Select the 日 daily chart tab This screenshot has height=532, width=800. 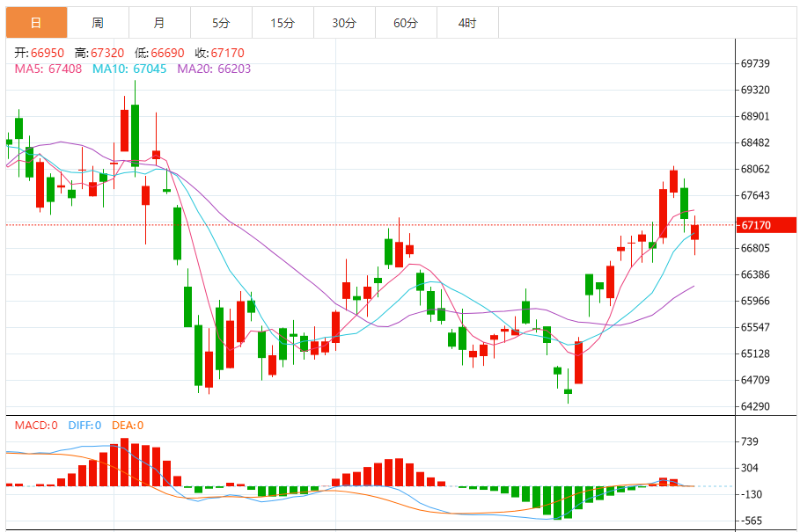click(36, 23)
